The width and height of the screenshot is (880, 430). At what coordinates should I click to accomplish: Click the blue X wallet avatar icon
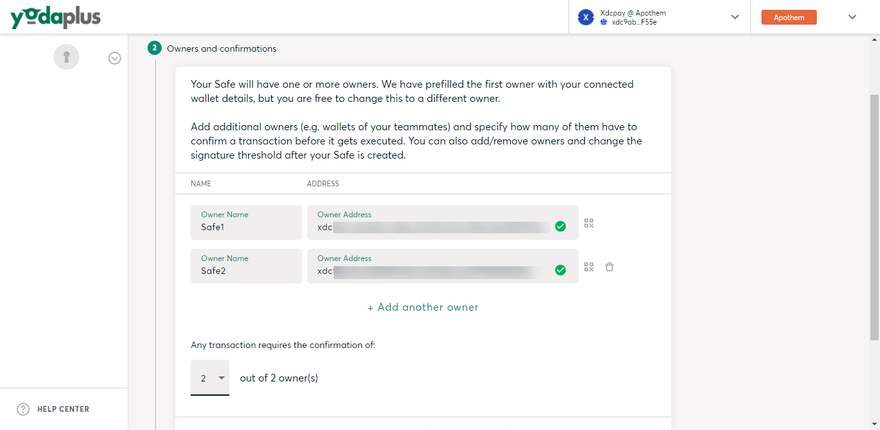pos(586,17)
